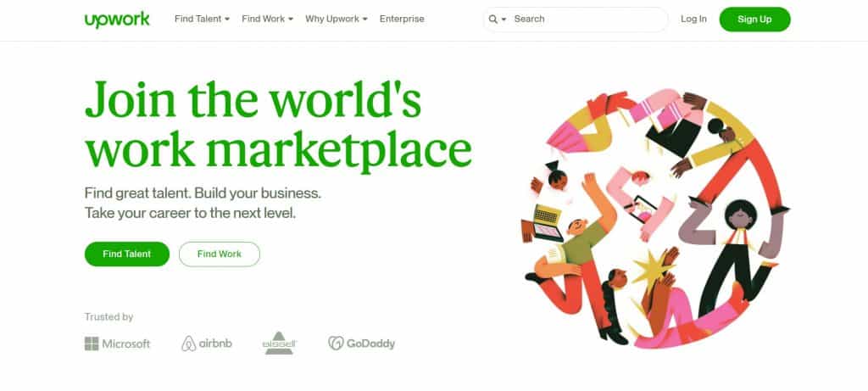This screenshot has width=868, height=391.
Task: Click the green Find Talent hero button
Action: pos(127,254)
